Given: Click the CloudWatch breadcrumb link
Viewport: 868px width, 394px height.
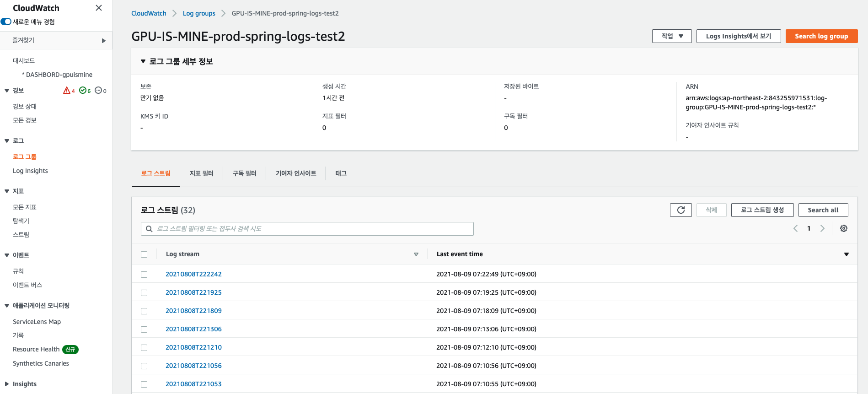Looking at the screenshot, I should (149, 13).
